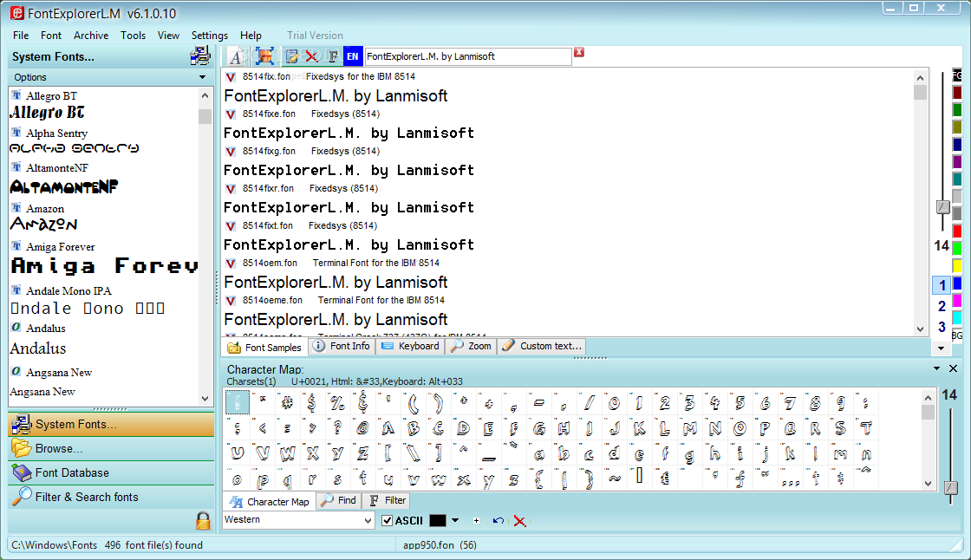Viewport: 971px width, 560px height.
Task: Click TrueType icon beside Amiga Forever
Action: coord(16,246)
